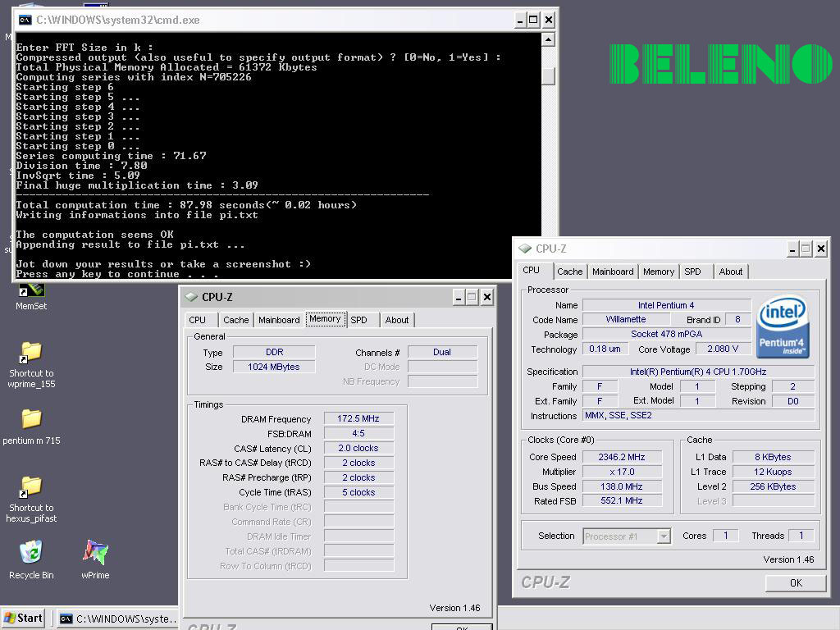Click the memory Type value DDR
This screenshot has width=840, height=630.
(274, 352)
